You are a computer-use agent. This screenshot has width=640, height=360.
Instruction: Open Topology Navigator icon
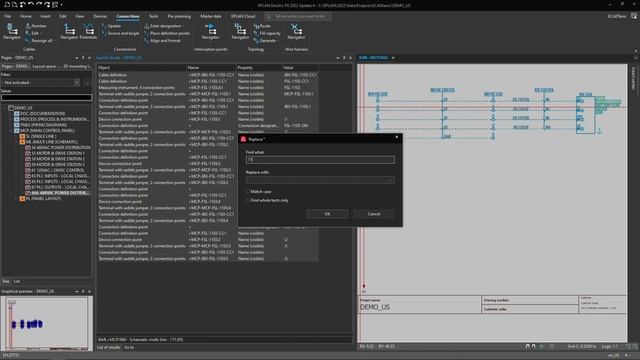tap(240, 31)
